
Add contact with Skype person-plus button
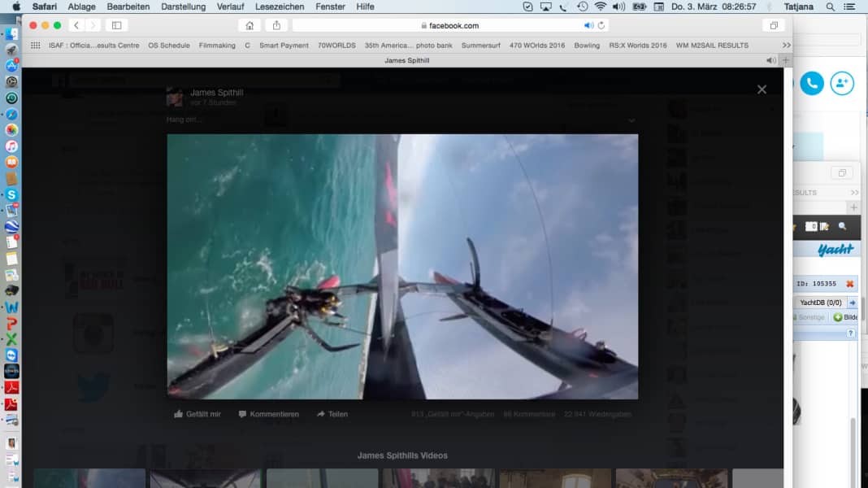[x=841, y=83]
